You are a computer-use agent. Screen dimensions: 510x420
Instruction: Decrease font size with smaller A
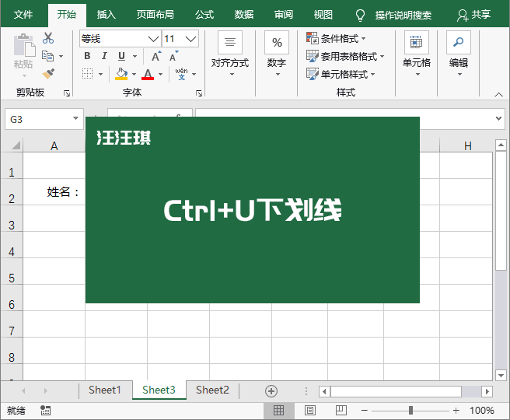[173, 56]
